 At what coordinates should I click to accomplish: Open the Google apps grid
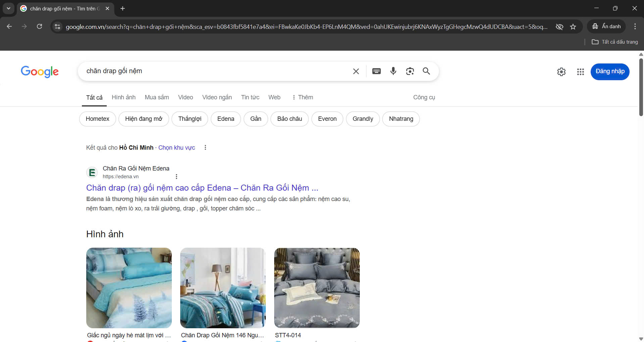pyautogui.click(x=581, y=71)
